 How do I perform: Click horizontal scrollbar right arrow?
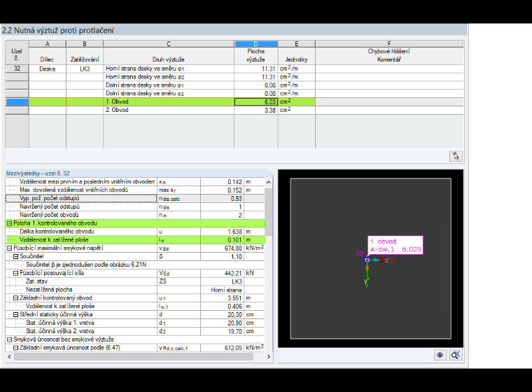(268, 357)
